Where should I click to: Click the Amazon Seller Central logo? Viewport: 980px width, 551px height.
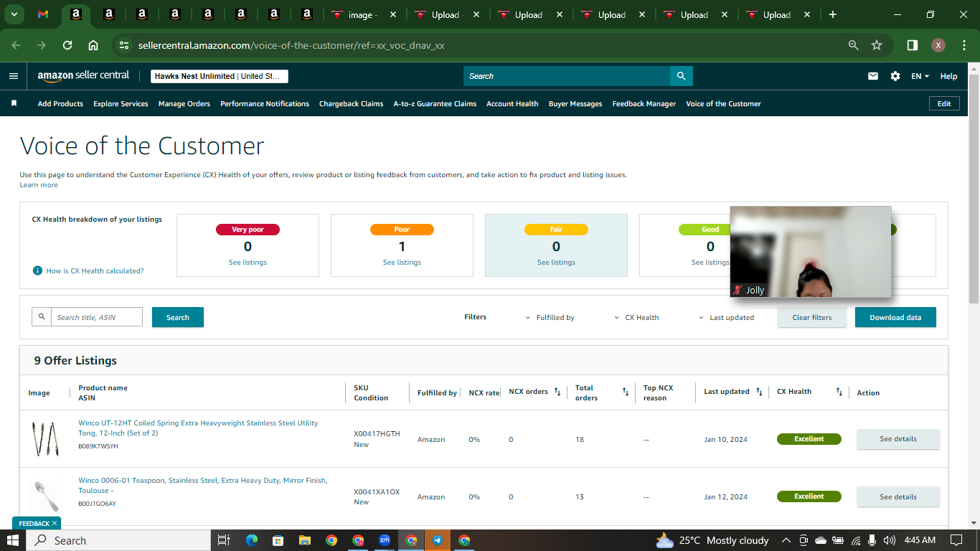(x=83, y=76)
